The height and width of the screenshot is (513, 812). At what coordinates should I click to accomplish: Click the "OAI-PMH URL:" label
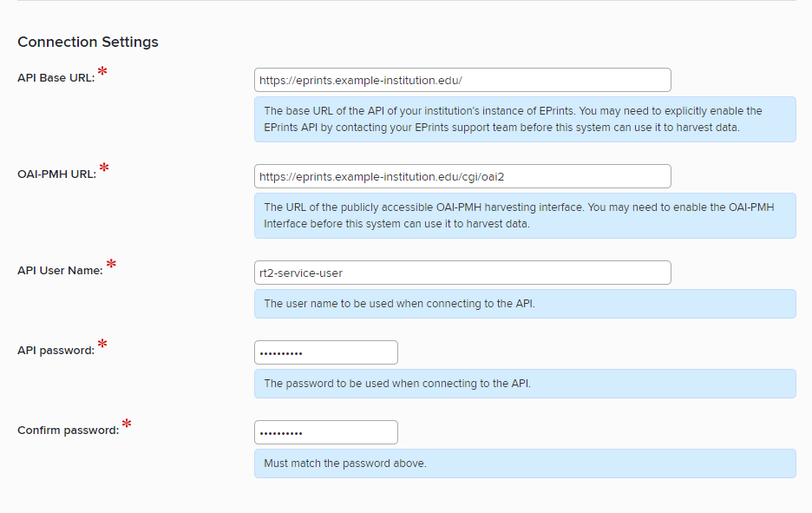click(x=56, y=174)
